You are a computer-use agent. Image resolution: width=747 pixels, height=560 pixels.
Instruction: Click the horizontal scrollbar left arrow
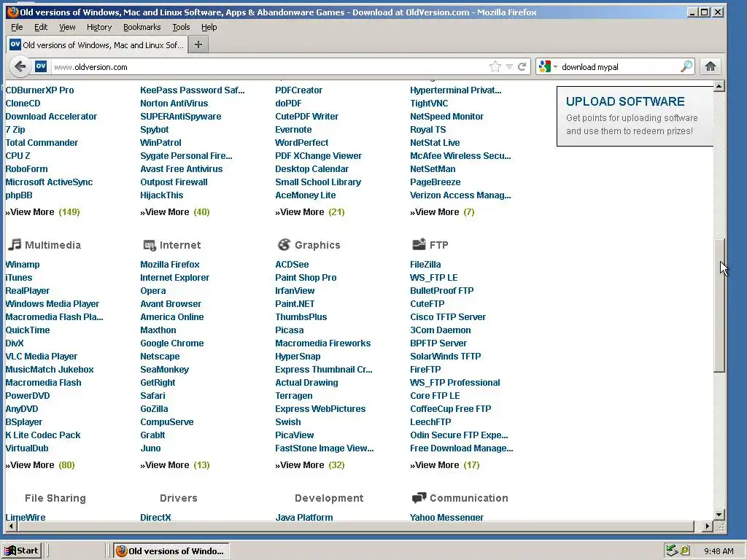click(x=10, y=526)
